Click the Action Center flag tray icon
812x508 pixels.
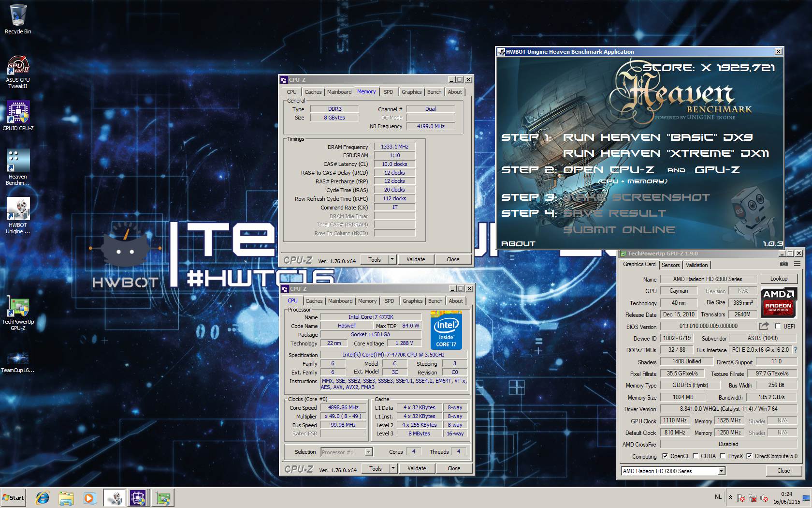click(741, 498)
